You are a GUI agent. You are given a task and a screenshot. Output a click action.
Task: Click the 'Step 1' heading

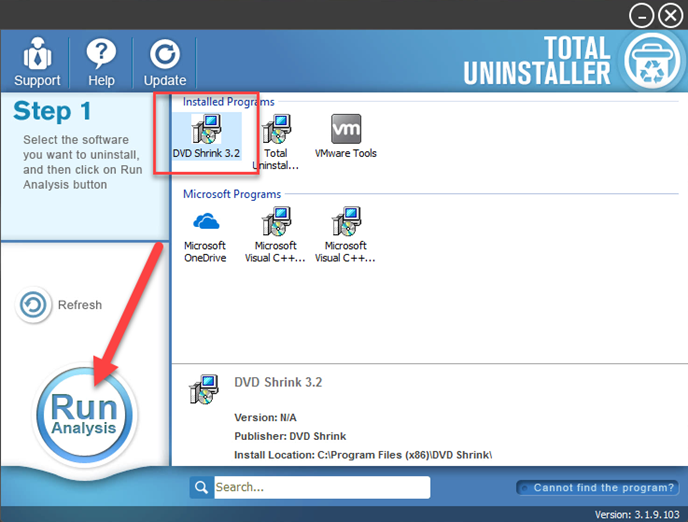[x=52, y=111]
